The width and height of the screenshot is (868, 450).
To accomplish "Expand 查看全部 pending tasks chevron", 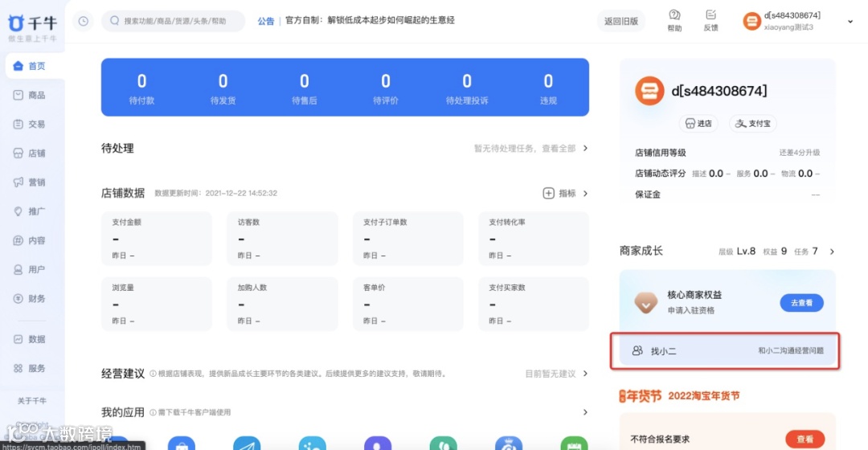I will click(585, 149).
